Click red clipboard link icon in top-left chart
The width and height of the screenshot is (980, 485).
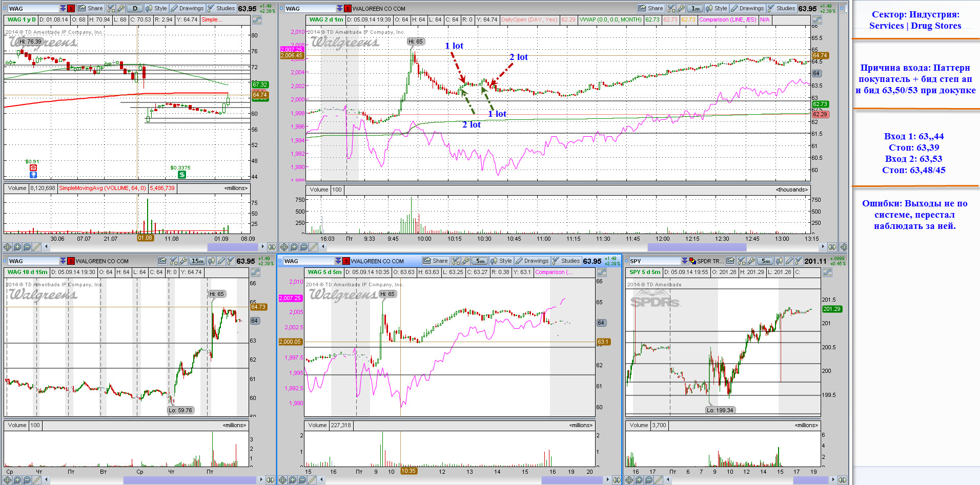coord(71,8)
